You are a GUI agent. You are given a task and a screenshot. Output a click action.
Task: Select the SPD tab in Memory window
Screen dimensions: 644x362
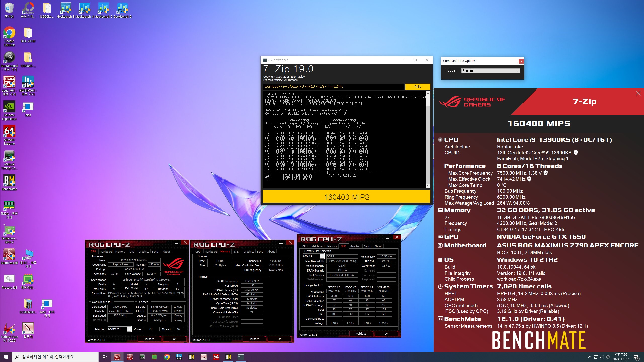tap(236, 252)
